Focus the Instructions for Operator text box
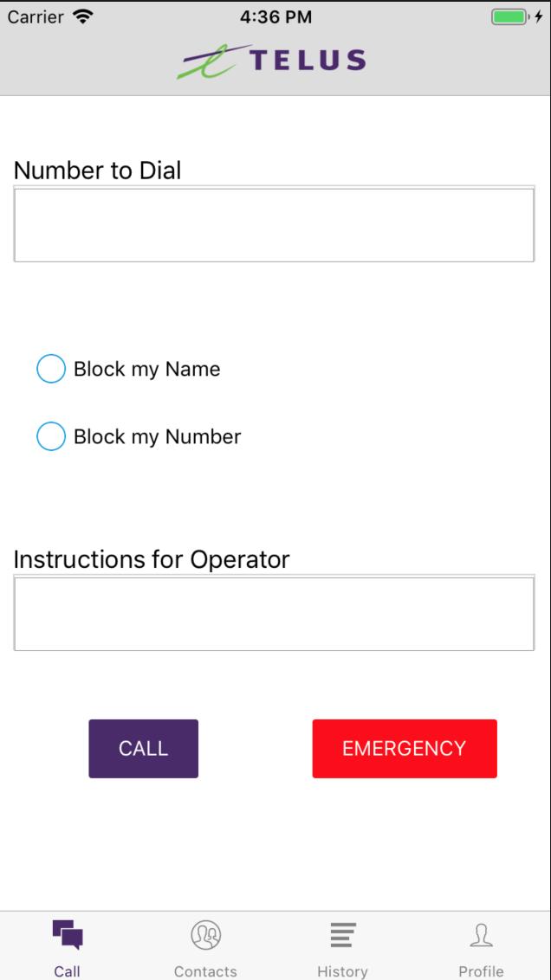Screen dimensions: 551x980 point(274,614)
